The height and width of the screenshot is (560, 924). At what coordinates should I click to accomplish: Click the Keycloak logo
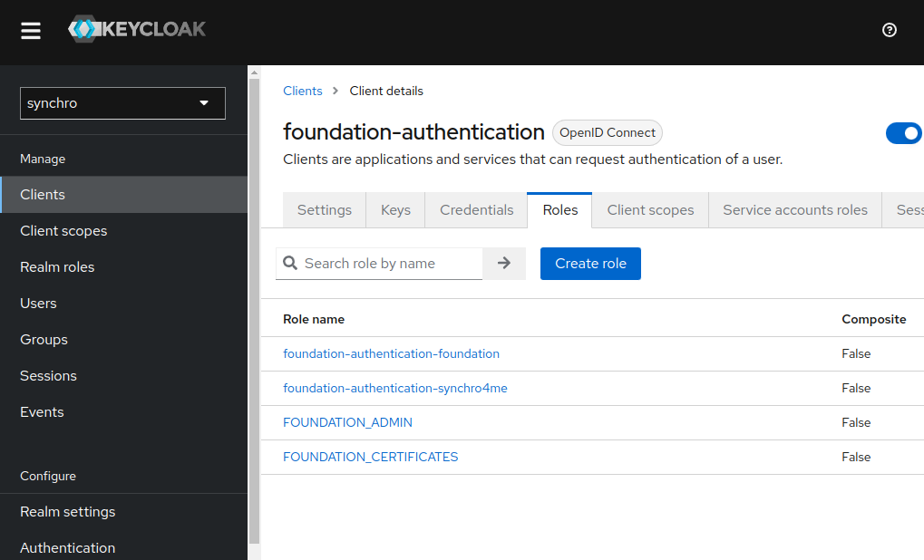point(136,28)
